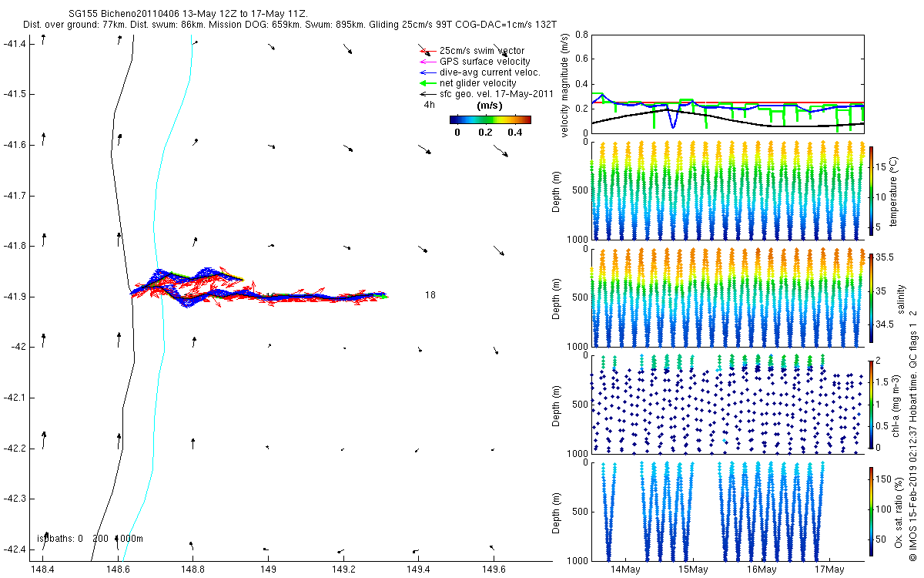Click the '-42.4' latitude tick label

pyautogui.click(x=15, y=549)
